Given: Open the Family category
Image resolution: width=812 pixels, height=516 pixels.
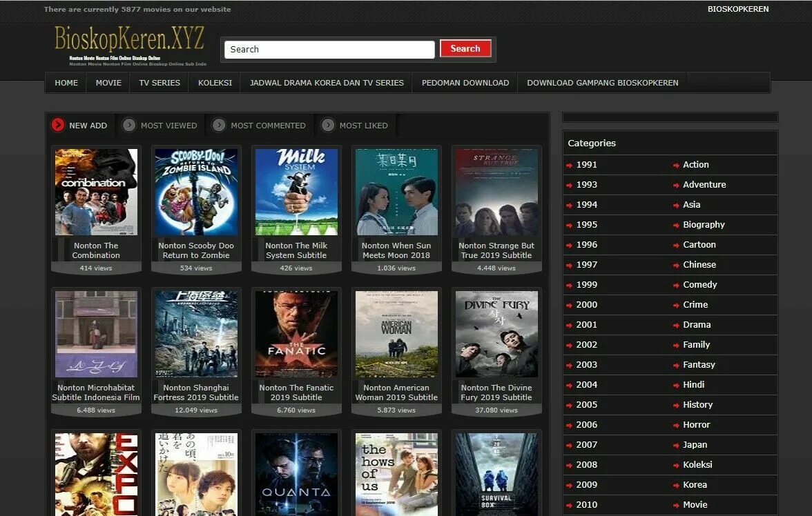Looking at the screenshot, I should click(696, 345).
